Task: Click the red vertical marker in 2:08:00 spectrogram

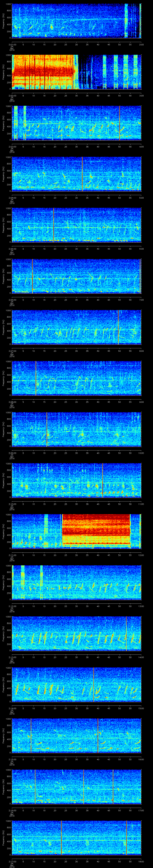Action: pyautogui.click(x=36, y=378)
